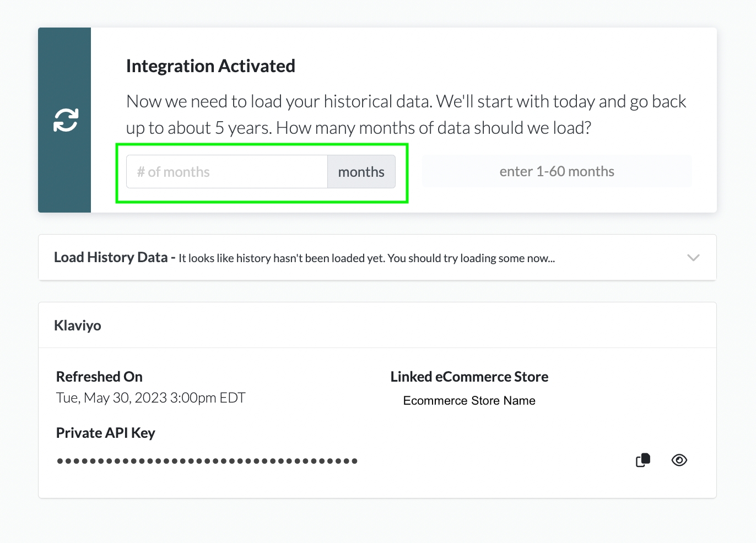Click the sync arrows icon in teal panel
Screen dimensions: 756x543
(66, 120)
